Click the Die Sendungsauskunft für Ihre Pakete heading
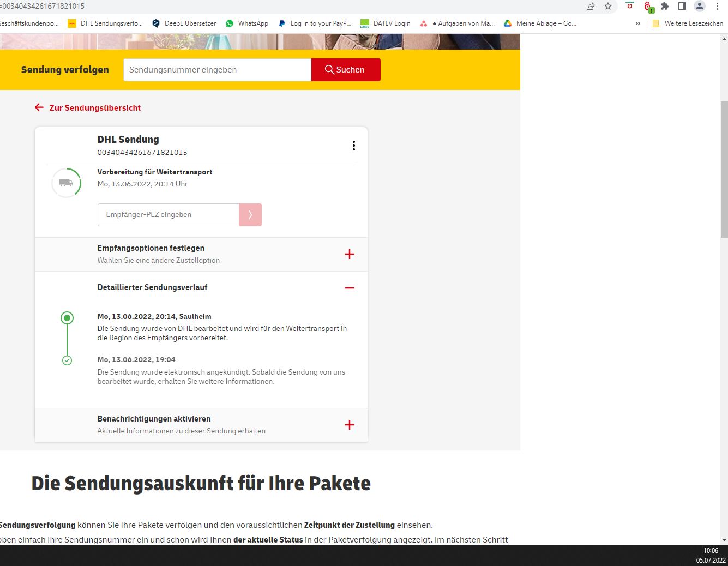The image size is (728, 566). click(201, 484)
